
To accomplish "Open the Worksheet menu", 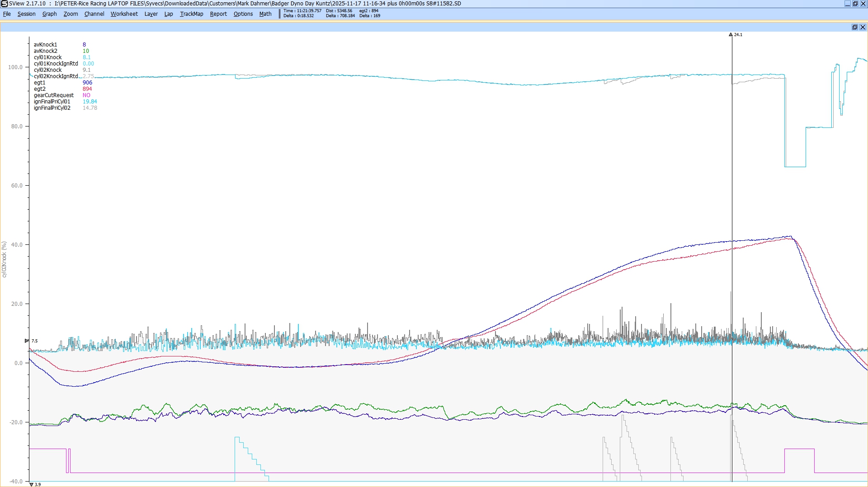I will (124, 14).
